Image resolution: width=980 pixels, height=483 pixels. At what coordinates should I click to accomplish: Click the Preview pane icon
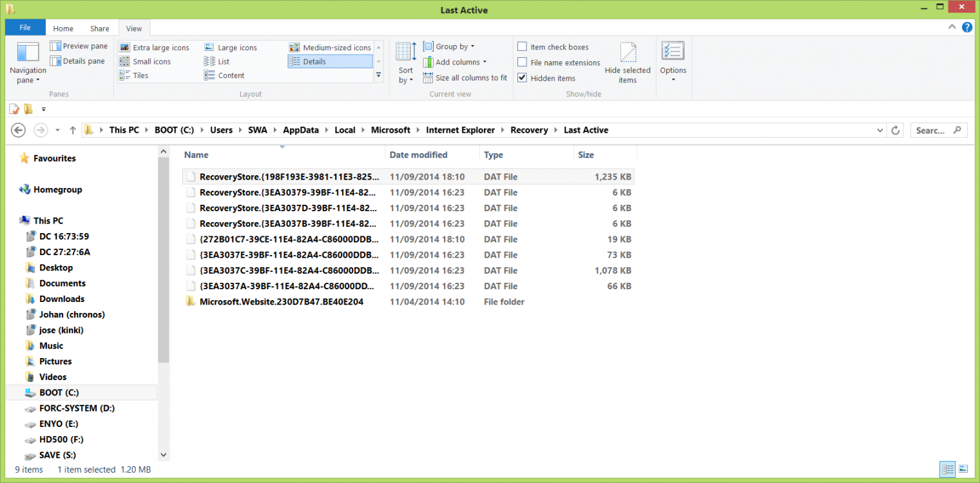tap(55, 46)
